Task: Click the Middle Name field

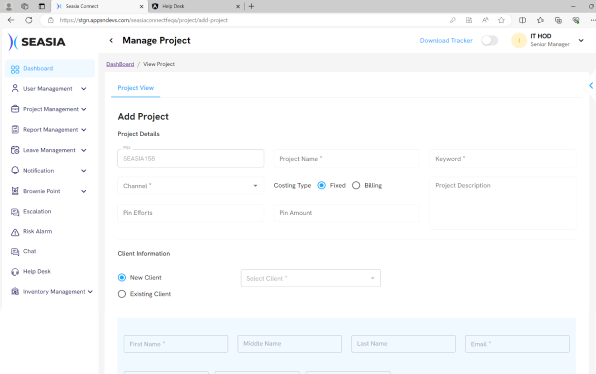Action: coord(290,344)
